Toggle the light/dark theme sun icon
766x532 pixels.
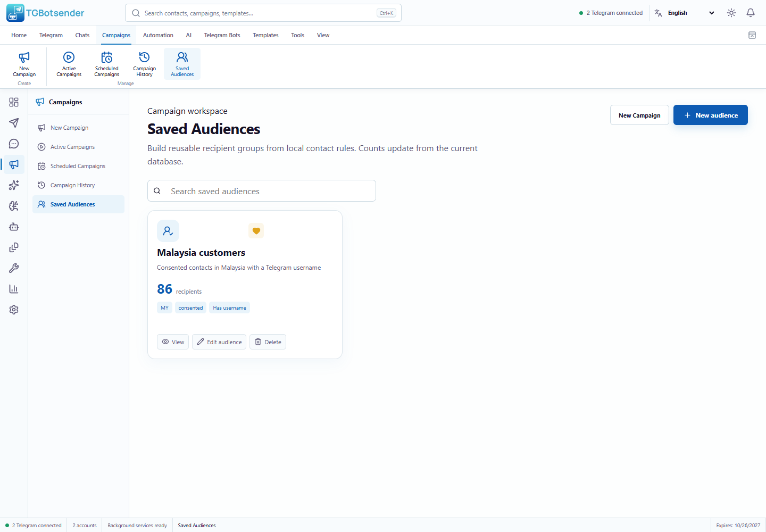point(731,13)
